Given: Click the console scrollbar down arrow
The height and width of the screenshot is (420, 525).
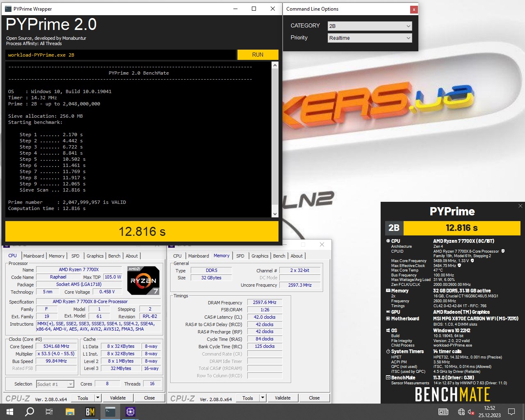Looking at the screenshot, I should pyautogui.click(x=275, y=214).
